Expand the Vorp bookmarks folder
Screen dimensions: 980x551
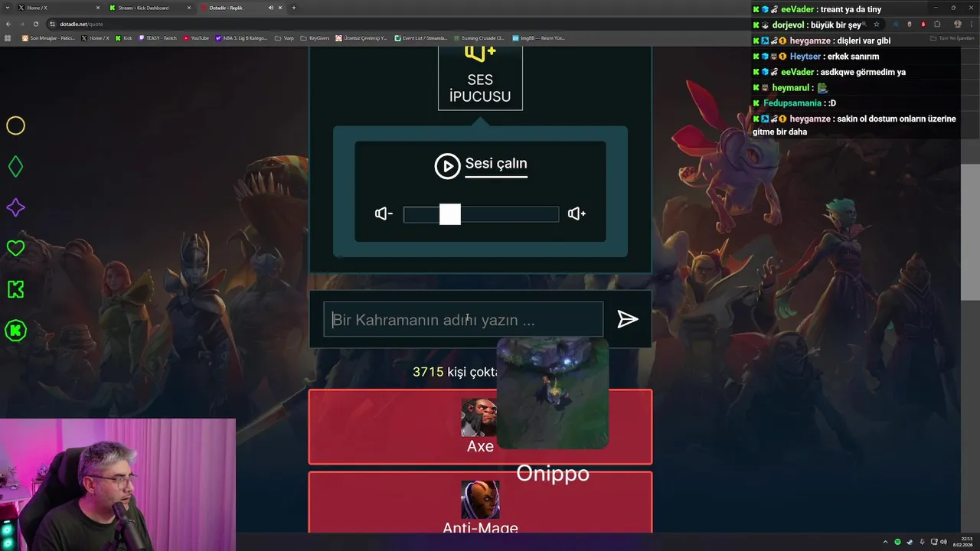pyautogui.click(x=284, y=37)
